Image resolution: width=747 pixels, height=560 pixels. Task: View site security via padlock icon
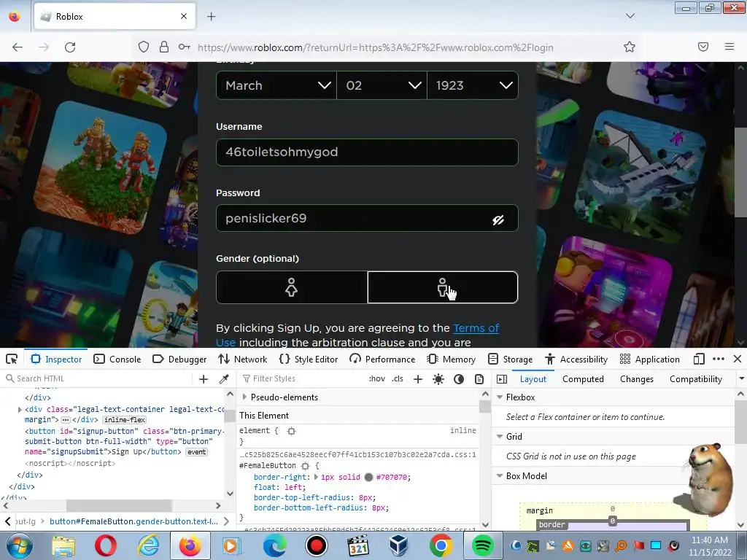(x=164, y=47)
